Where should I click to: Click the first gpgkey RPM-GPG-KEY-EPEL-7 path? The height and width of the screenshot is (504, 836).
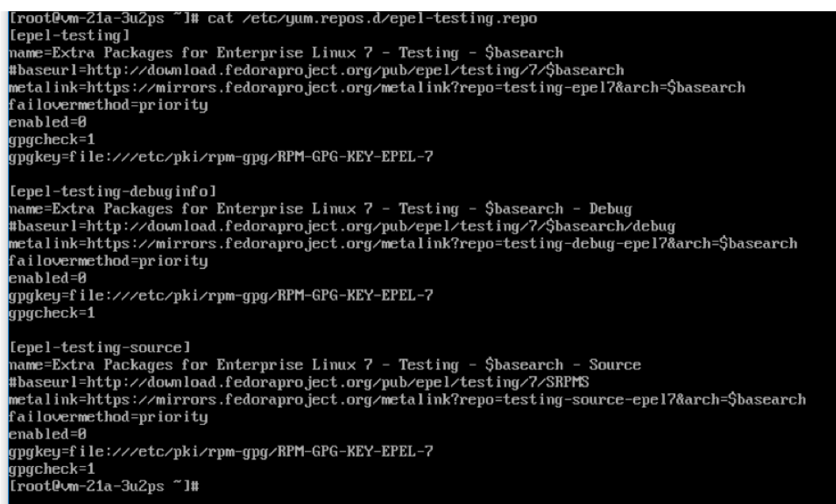coord(221,157)
